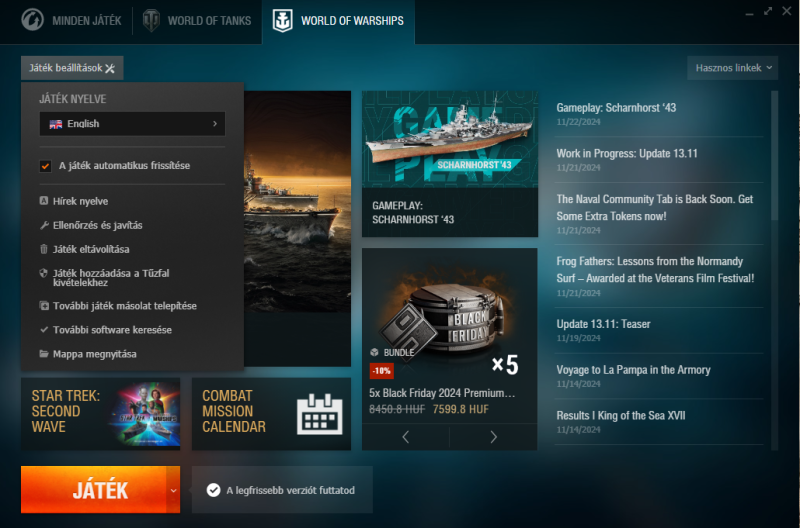Screen dimensions: 800x528
Task: Click the trash icon beside Játék eltávolítása
Action: pyautogui.click(x=44, y=249)
